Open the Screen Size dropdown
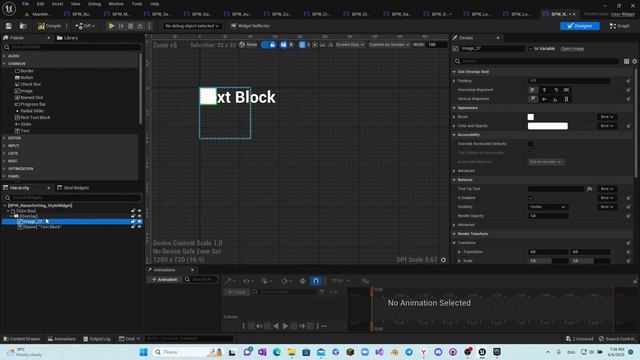Image resolution: width=640 pixels, height=360 pixels. (x=349, y=44)
